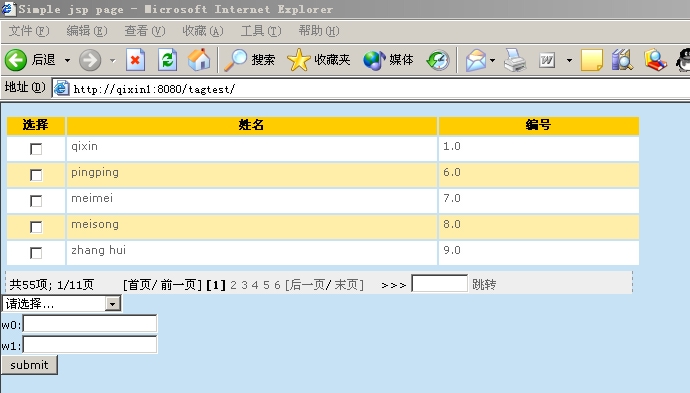Tick the checkbox beside pingping

pyautogui.click(x=36, y=175)
